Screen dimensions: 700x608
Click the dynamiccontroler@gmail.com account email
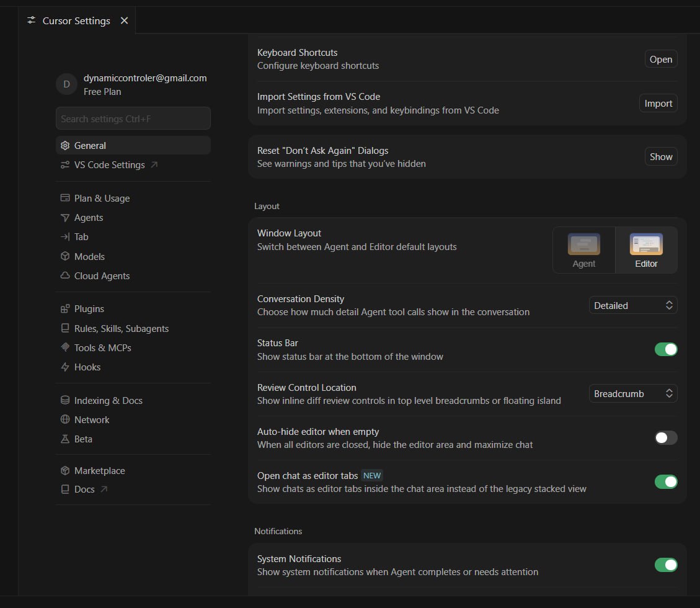click(145, 78)
